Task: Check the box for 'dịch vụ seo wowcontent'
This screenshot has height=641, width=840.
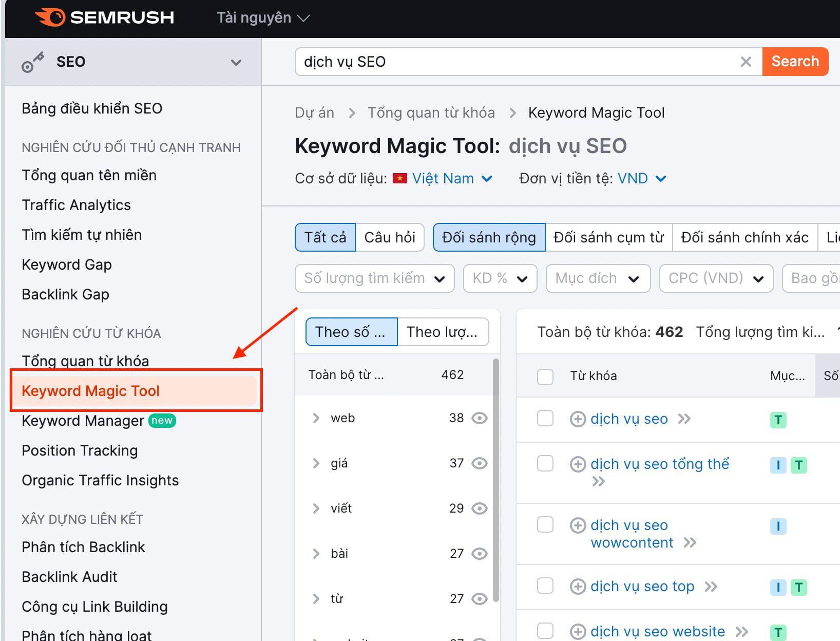Action: tap(545, 524)
